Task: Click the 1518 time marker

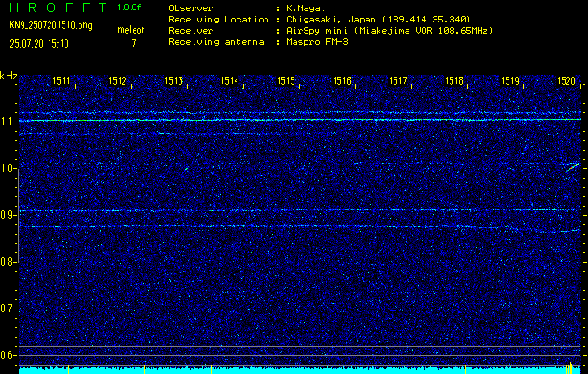Action: pyautogui.click(x=454, y=80)
